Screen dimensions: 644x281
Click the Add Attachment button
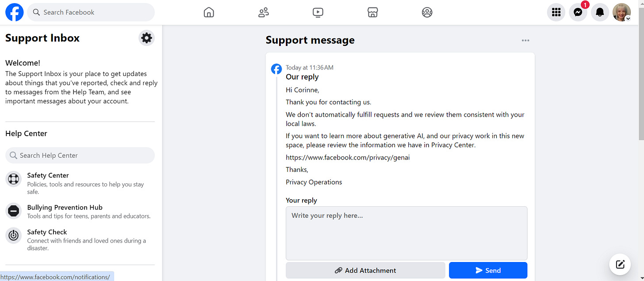(365, 270)
